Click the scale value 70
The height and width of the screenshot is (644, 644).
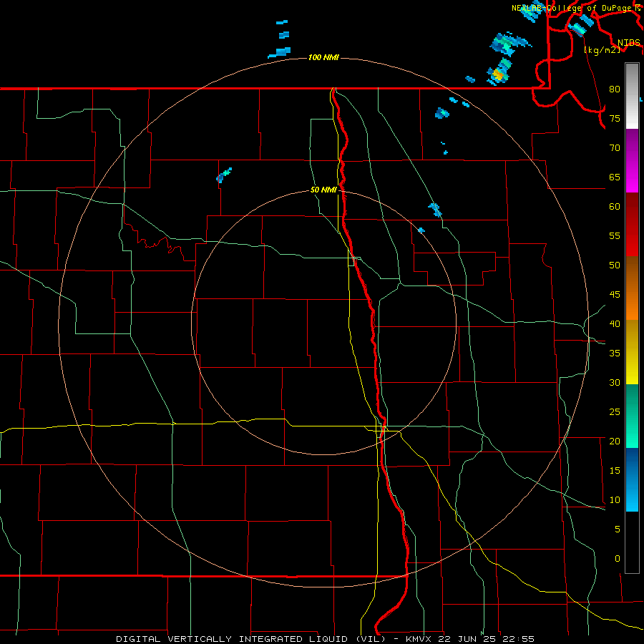(x=615, y=148)
